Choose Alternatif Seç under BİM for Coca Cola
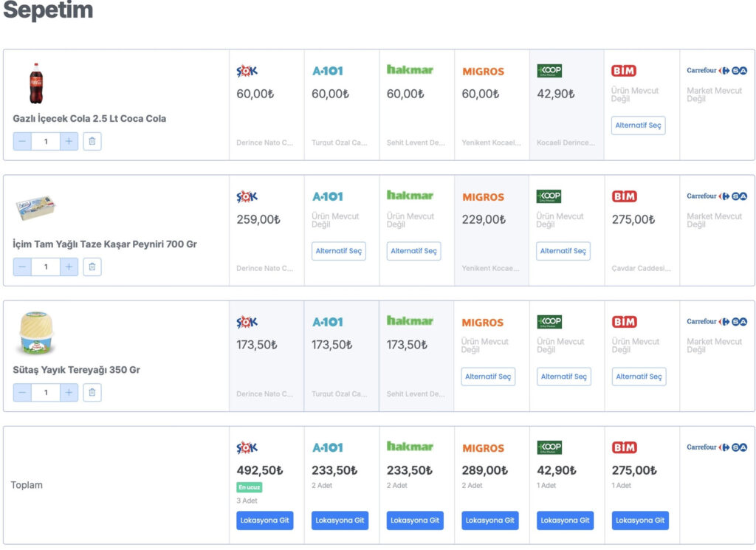 [639, 126]
